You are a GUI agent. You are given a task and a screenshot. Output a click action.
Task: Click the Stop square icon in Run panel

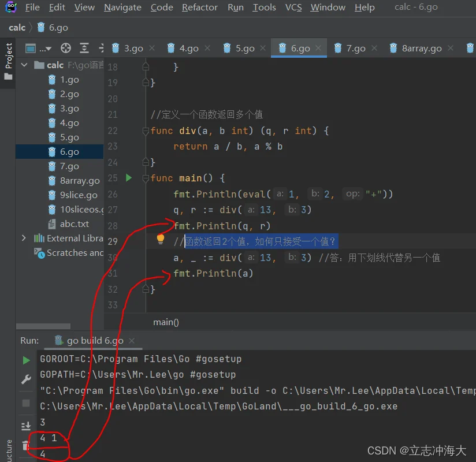click(x=26, y=403)
